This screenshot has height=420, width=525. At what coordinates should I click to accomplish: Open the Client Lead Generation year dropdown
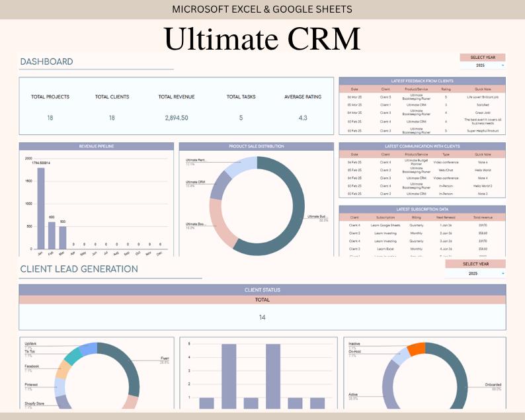click(475, 274)
